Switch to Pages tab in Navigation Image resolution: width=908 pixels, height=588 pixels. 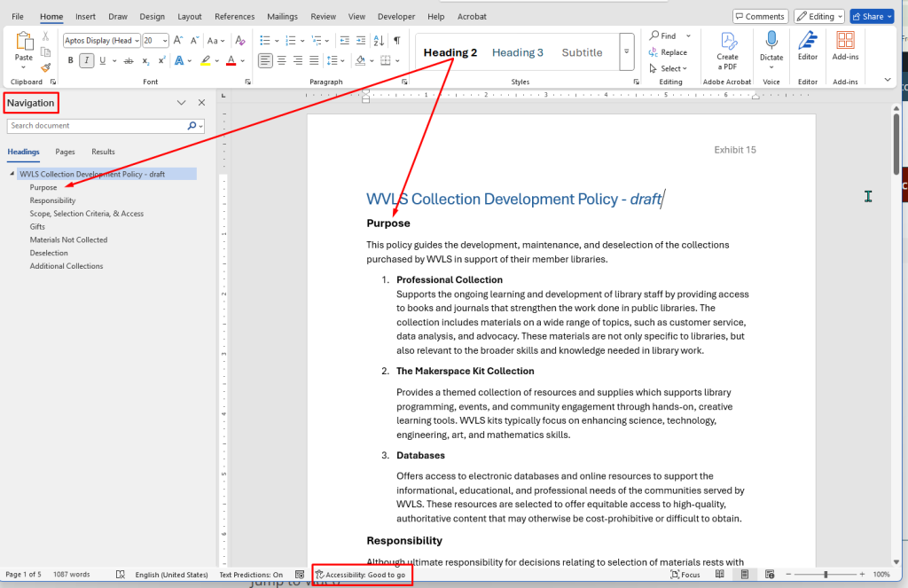coord(65,152)
